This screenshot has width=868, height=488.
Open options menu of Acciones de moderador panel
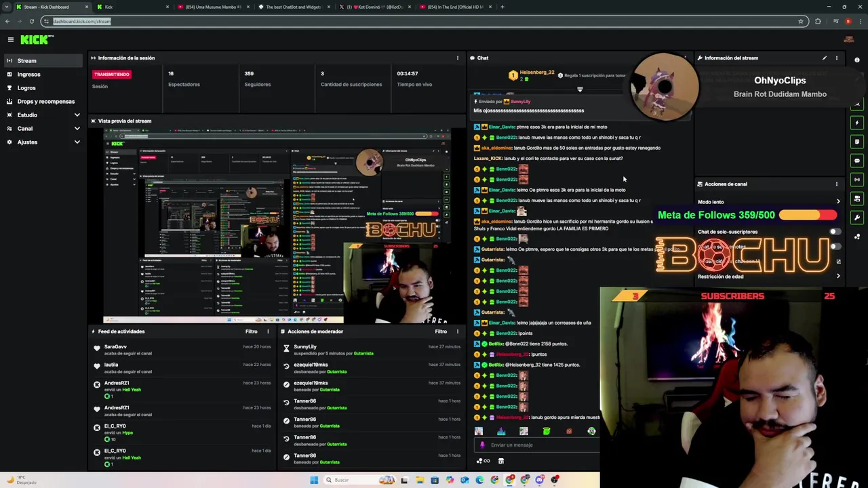pyautogui.click(x=457, y=331)
